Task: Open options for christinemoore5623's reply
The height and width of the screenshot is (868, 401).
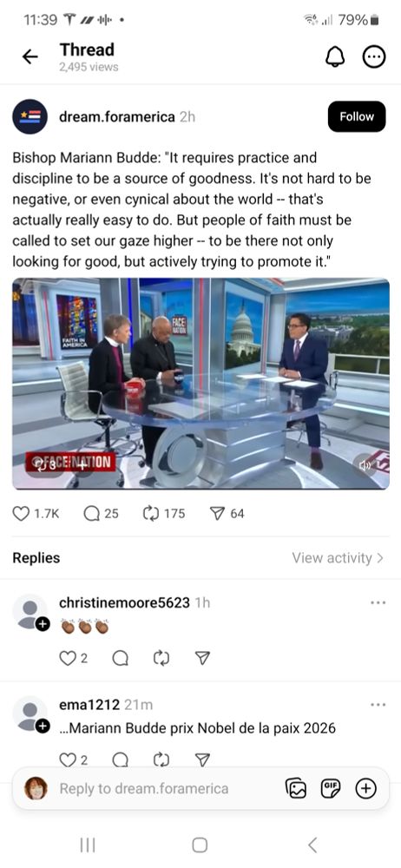Action: click(378, 602)
